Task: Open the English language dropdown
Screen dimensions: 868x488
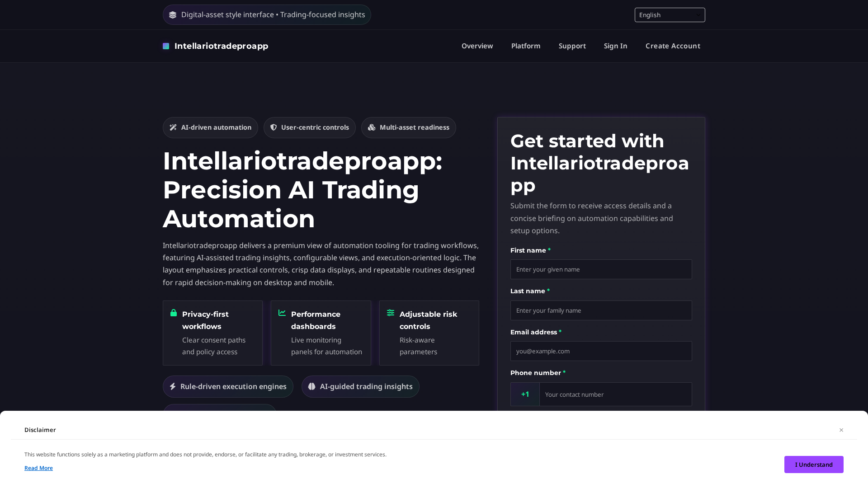Action: tap(670, 14)
